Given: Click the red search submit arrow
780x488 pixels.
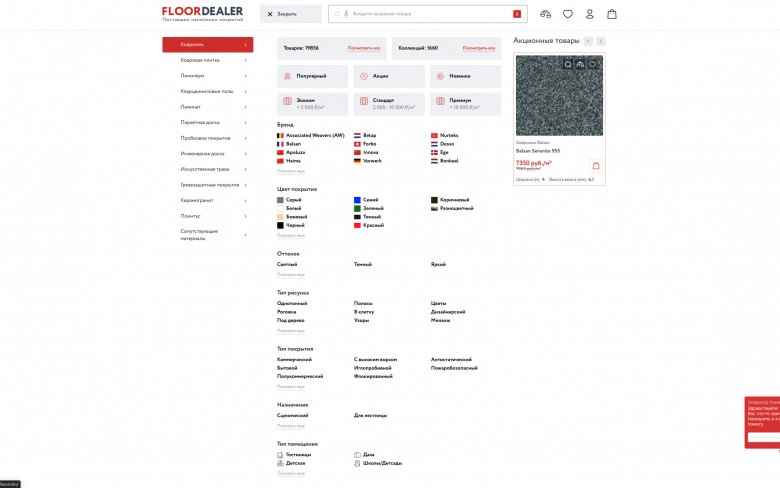Looking at the screenshot, I should 517,14.
